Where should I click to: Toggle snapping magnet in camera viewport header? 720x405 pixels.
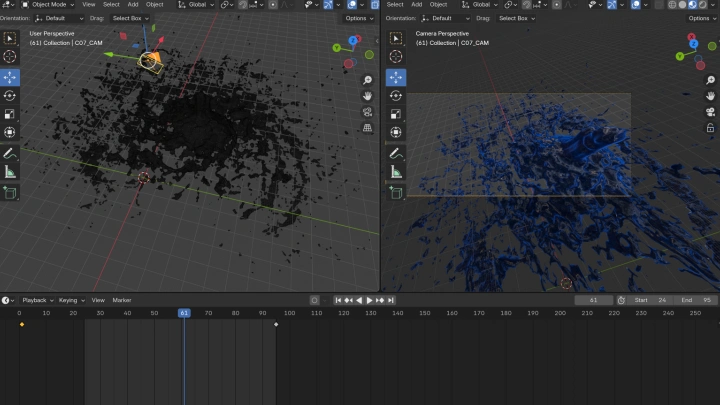pyautogui.click(x=526, y=5)
